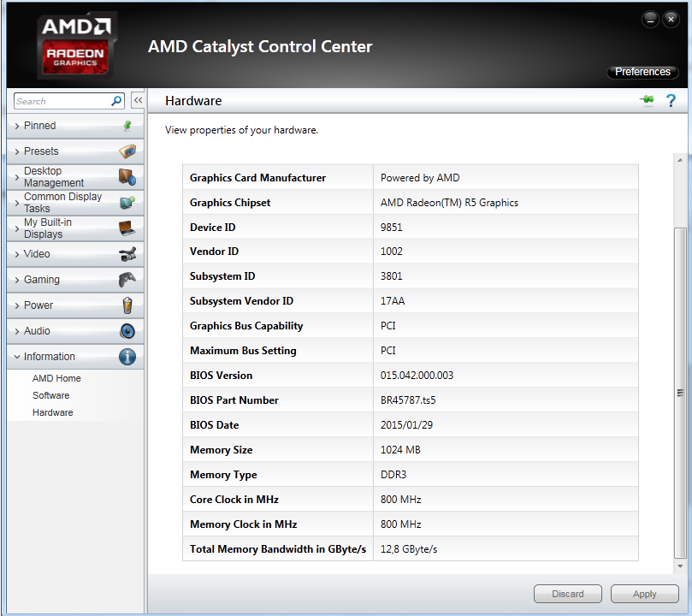Click the Gaming controller icon

(x=127, y=280)
